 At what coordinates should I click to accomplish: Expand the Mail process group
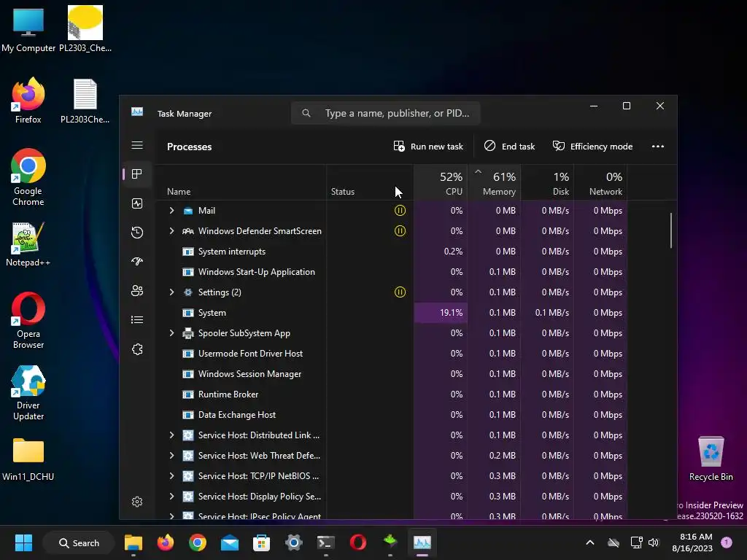(171, 211)
